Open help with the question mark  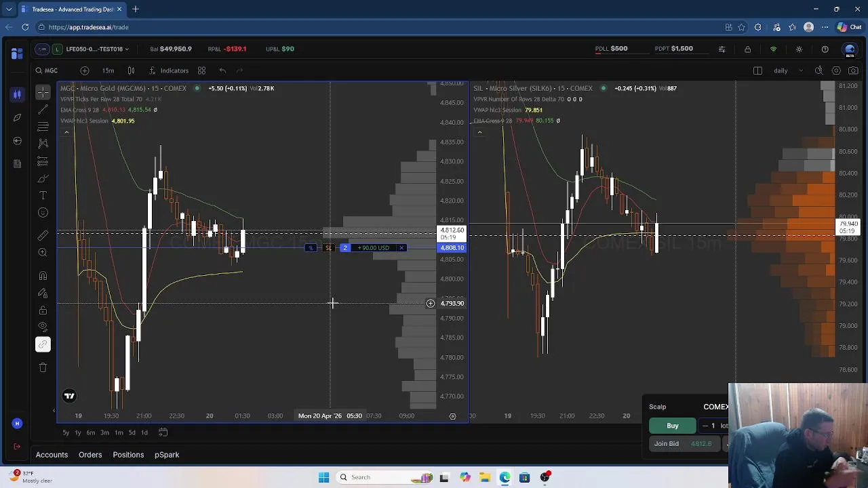click(825, 49)
